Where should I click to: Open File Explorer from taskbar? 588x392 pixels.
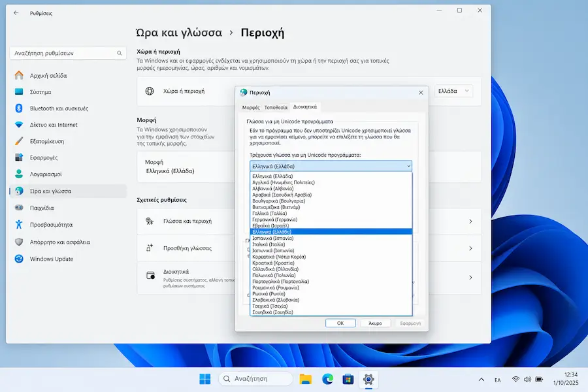305,379
